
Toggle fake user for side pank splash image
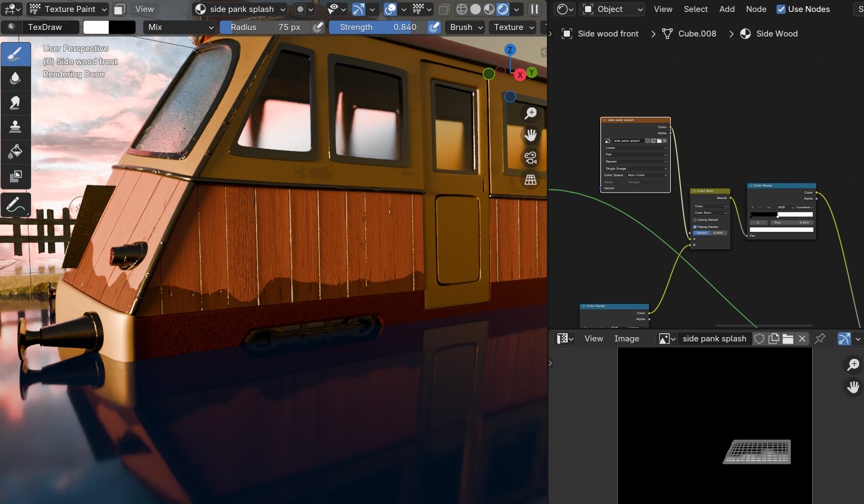click(759, 339)
